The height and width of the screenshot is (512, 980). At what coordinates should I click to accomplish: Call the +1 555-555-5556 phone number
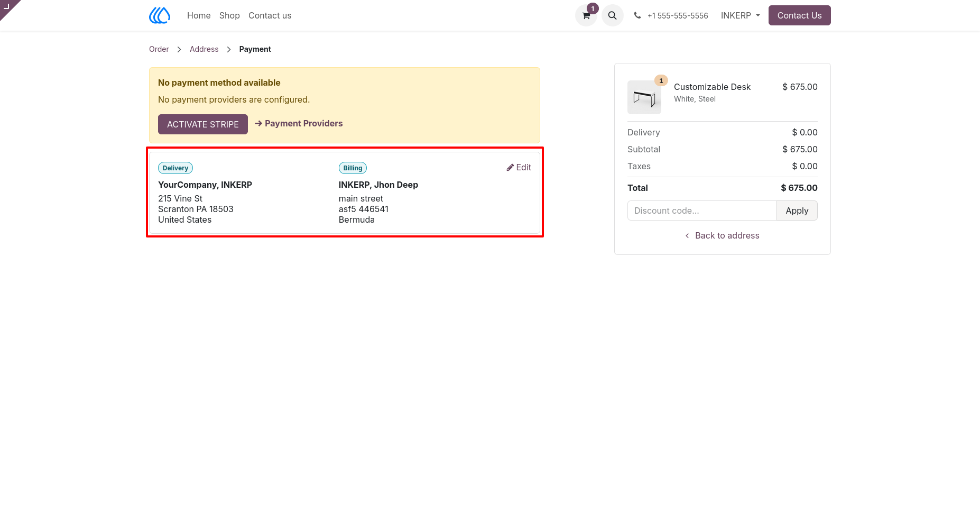point(678,15)
